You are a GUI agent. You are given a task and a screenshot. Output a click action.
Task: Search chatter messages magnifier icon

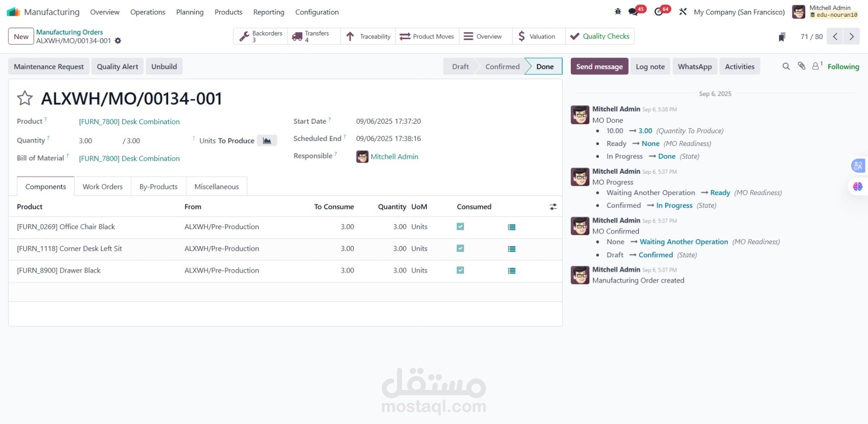click(786, 66)
